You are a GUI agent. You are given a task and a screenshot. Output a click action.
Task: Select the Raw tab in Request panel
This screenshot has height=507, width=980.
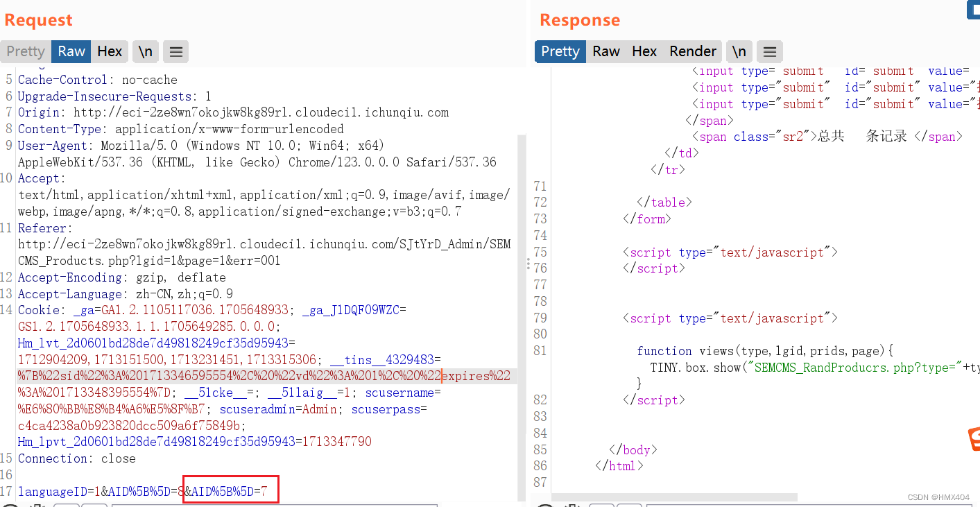[71, 51]
